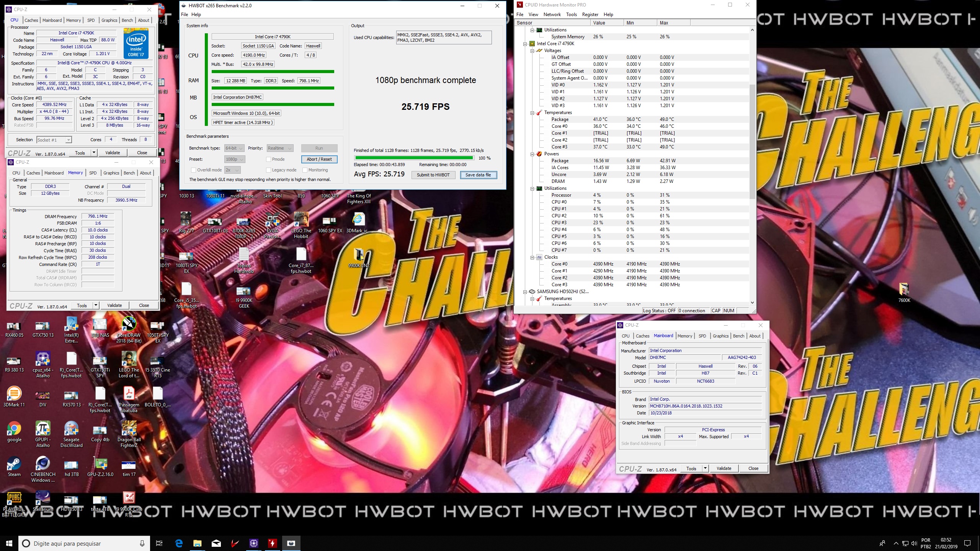Click the benchmark progress bar at 100%

tap(415, 158)
